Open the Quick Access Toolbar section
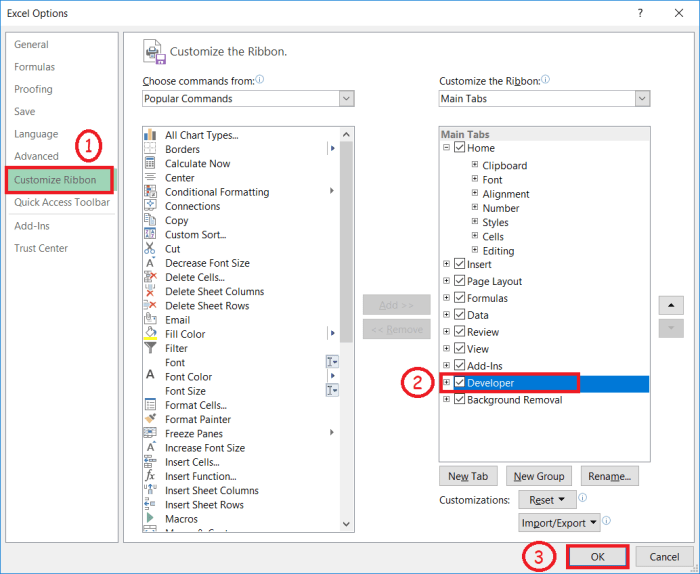Viewport: 700px width, 574px height. 61,202
